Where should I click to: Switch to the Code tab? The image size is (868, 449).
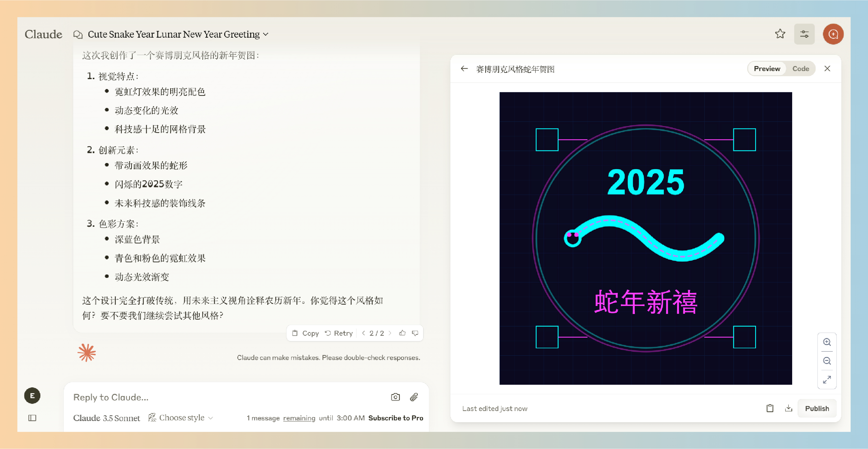[x=801, y=69]
